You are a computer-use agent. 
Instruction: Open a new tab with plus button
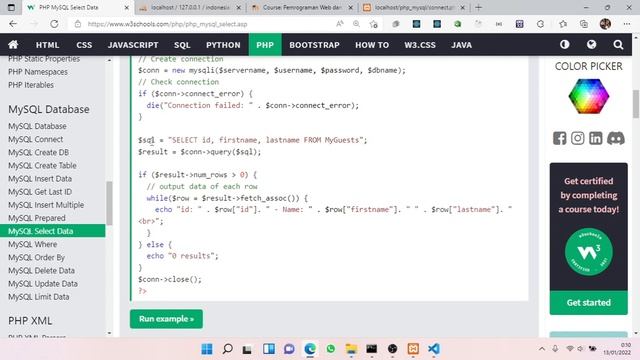click(478, 7)
